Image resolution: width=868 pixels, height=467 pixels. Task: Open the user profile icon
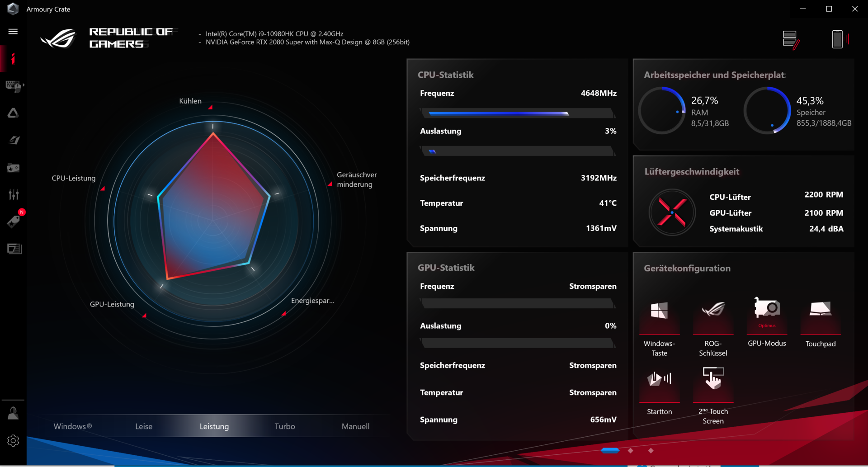[x=13, y=413]
